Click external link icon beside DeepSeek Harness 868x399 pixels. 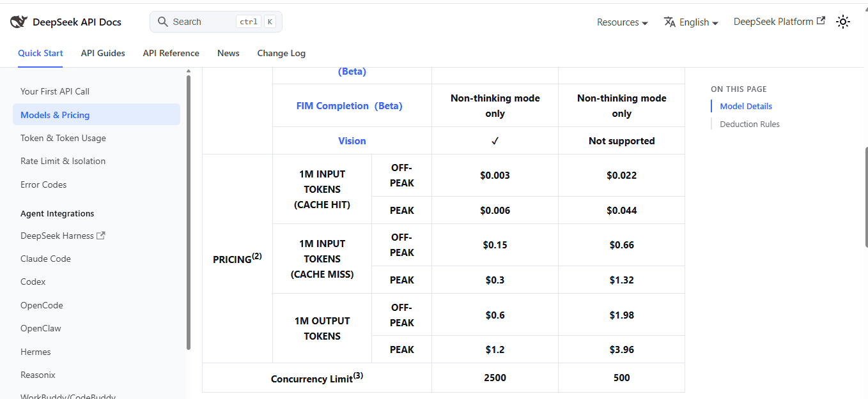[x=101, y=236]
